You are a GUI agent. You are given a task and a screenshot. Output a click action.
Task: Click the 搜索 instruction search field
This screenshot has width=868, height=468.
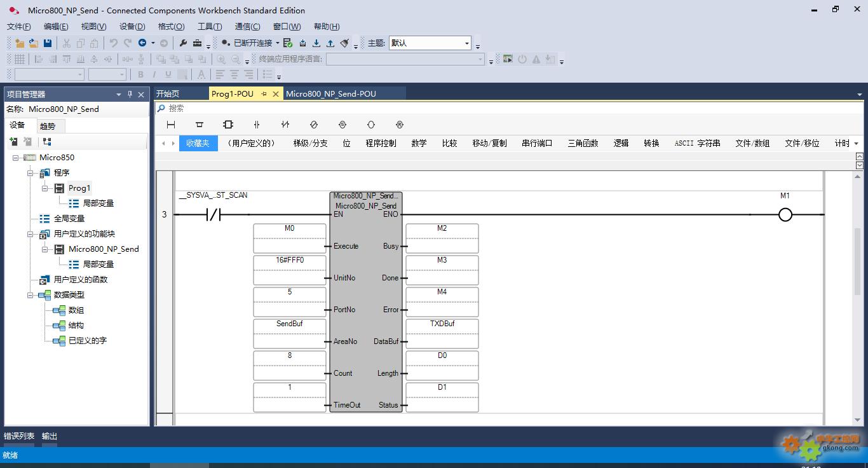(510, 108)
